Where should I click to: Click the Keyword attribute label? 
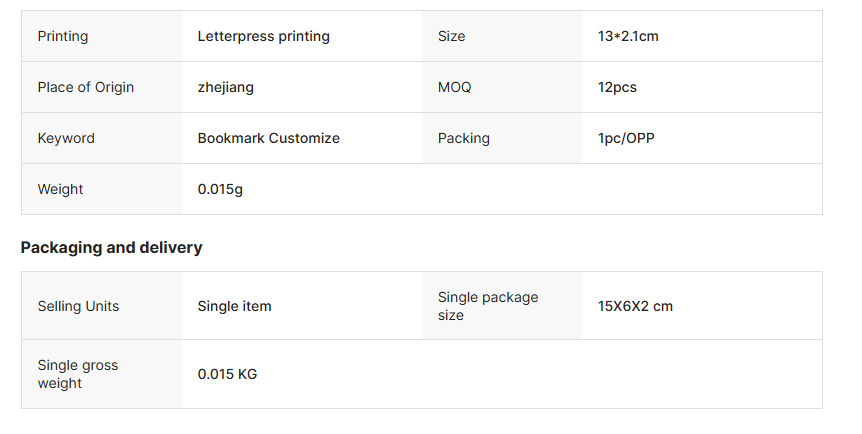tap(66, 138)
